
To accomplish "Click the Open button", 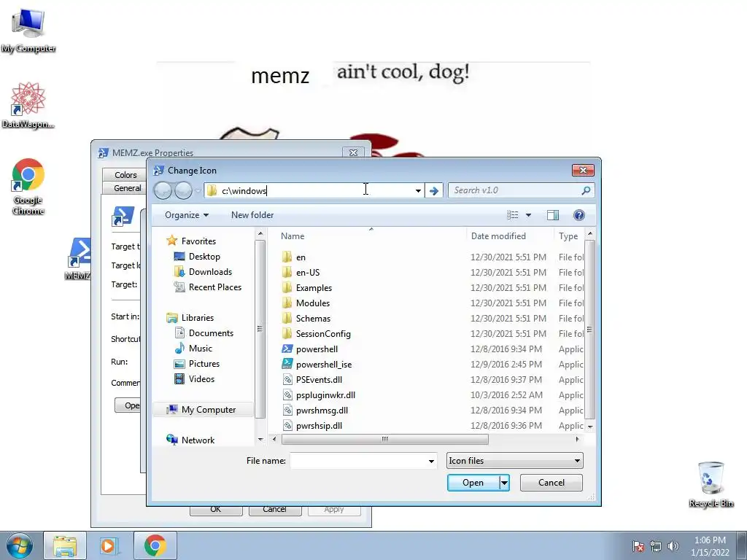I will point(473,483).
